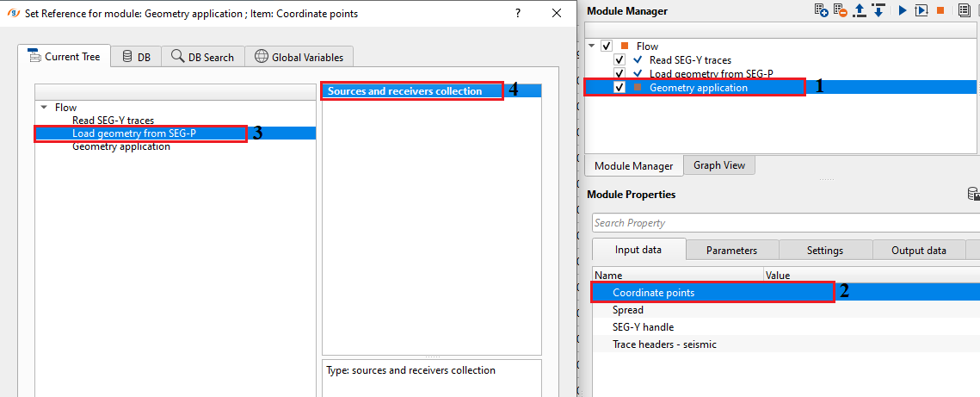980x397 pixels.
Task: Toggle the Geometry application checkbox
Action: click(619, 88)
